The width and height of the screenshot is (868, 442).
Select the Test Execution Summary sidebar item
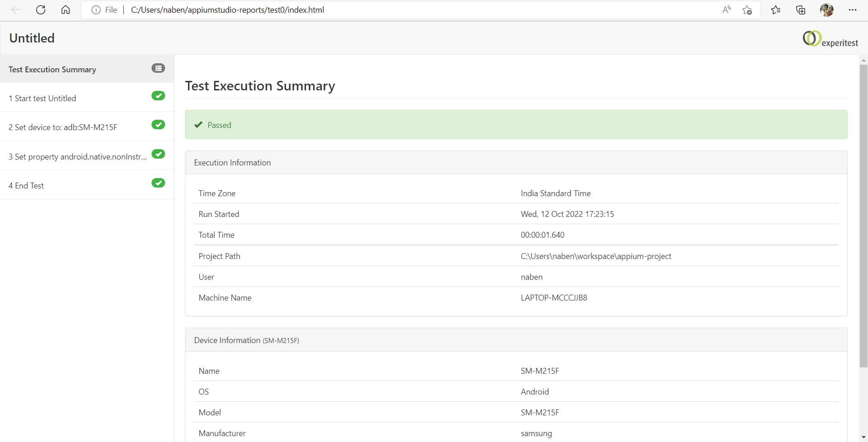[x=52, y=70]
